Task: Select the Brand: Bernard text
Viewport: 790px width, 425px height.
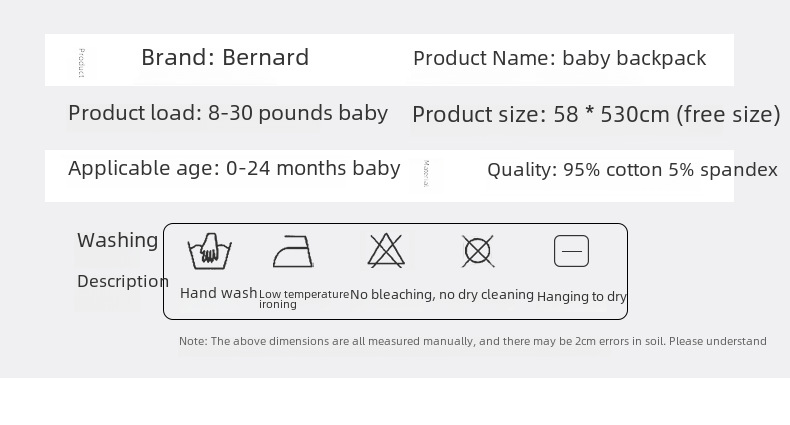Action: [225, 57]
